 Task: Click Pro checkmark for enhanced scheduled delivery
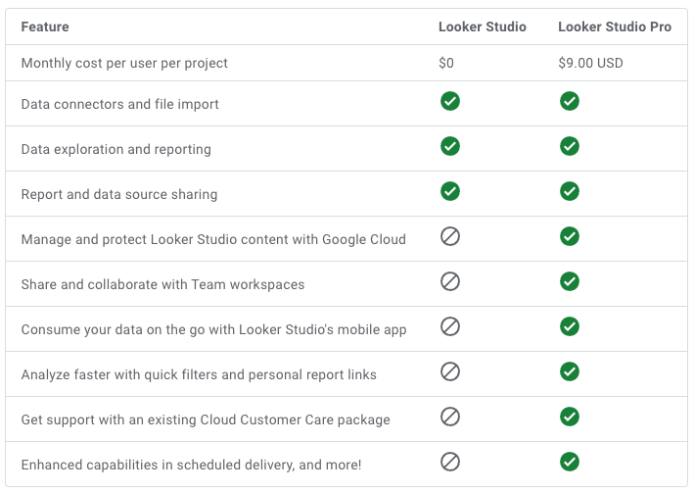click(569, 462)
